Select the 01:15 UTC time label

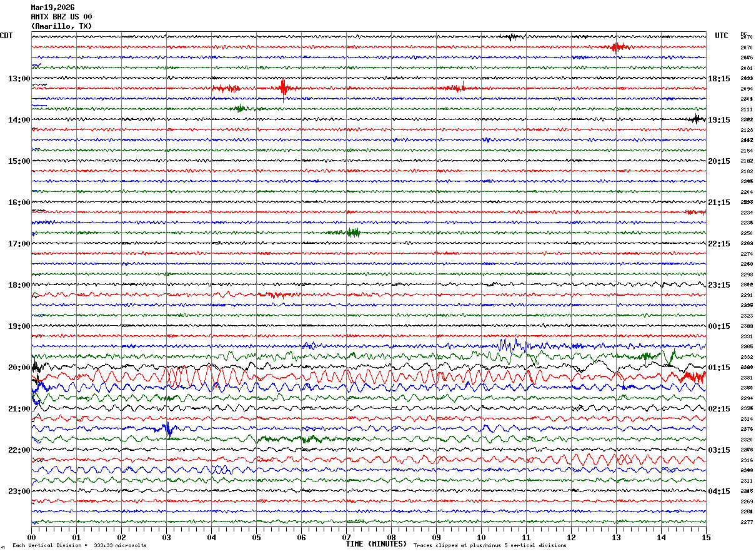(719, 368)
